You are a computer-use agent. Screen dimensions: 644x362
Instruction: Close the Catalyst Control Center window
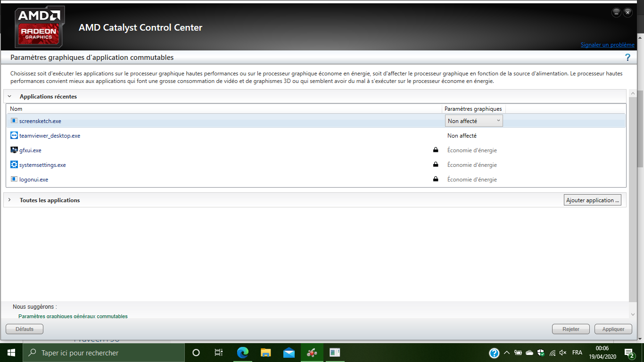(x=628, y=13)
